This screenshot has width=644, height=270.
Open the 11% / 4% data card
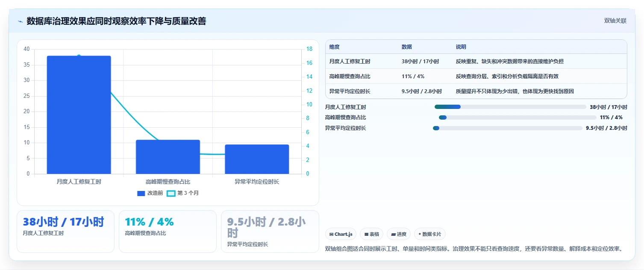168,232
